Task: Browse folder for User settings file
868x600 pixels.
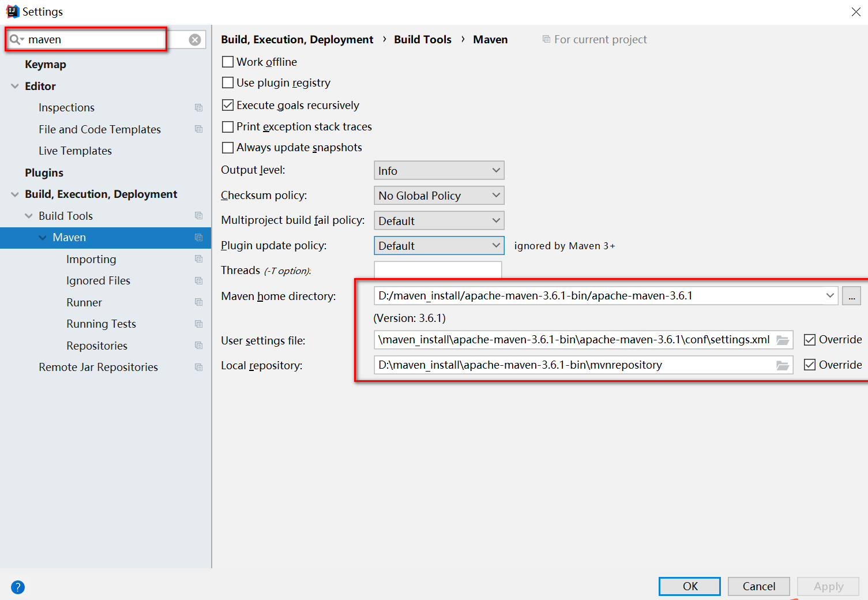Action: (x=783, y=340)
